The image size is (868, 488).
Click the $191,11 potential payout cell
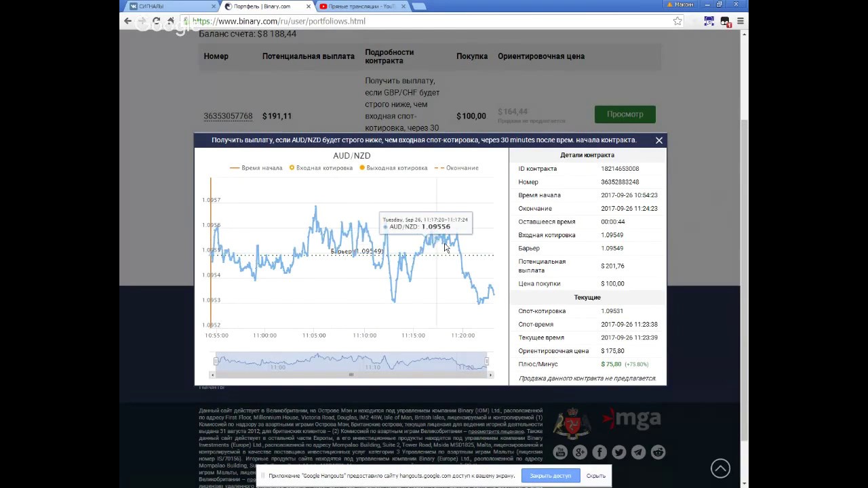(277, 116)
